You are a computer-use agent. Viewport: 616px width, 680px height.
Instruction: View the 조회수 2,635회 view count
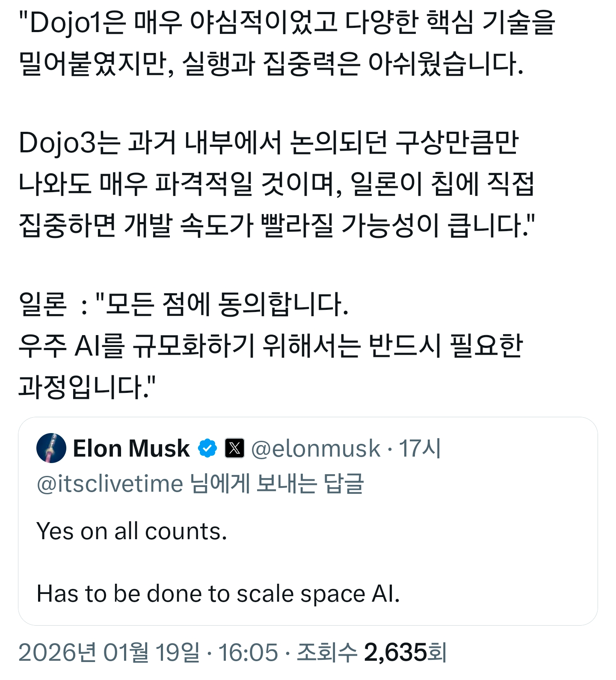(371, 653)
